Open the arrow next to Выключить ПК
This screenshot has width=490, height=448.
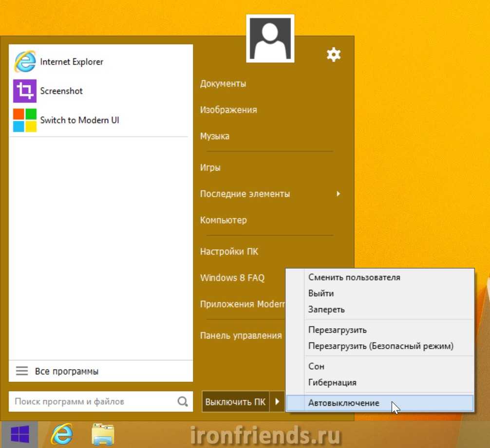[x=277, y=402]
